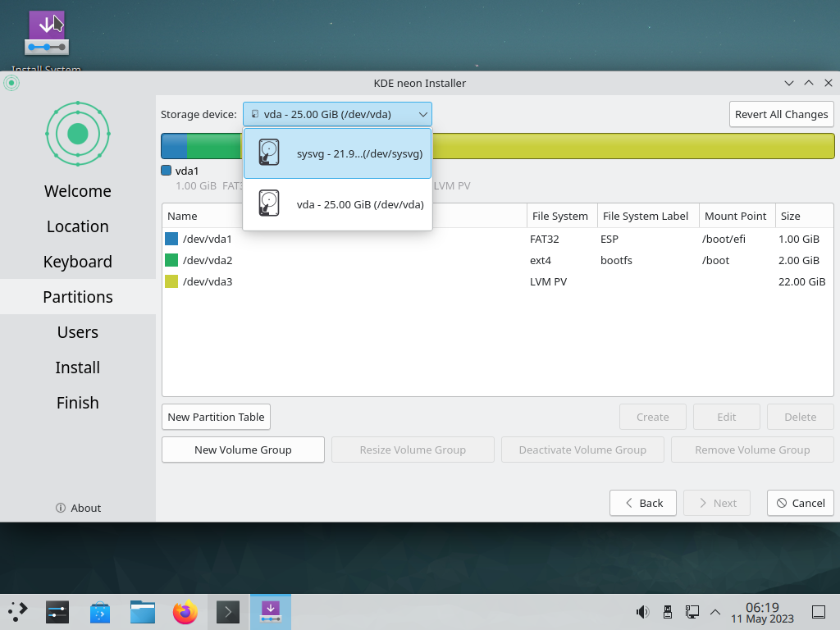Click yellow color swatch for /dev/vda3

pos(171,282)
